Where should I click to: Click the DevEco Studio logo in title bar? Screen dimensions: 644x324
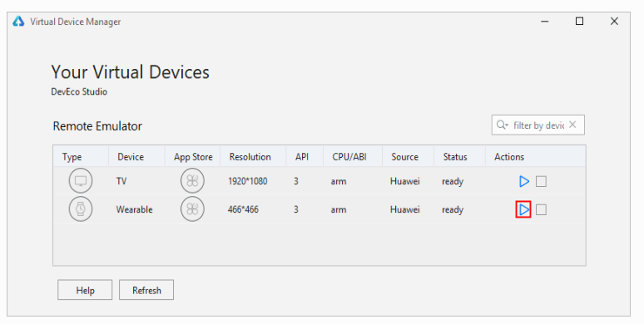pyautogui.click(x=18, y=22)
